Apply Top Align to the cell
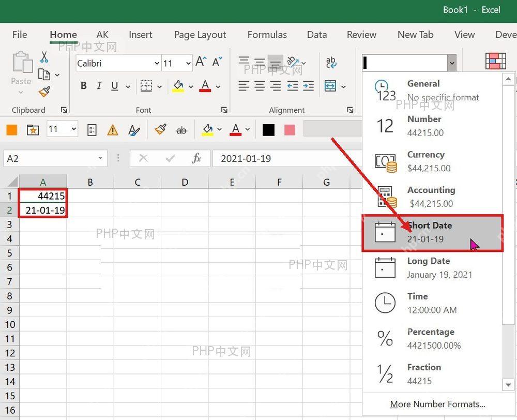 coord(244,61)
